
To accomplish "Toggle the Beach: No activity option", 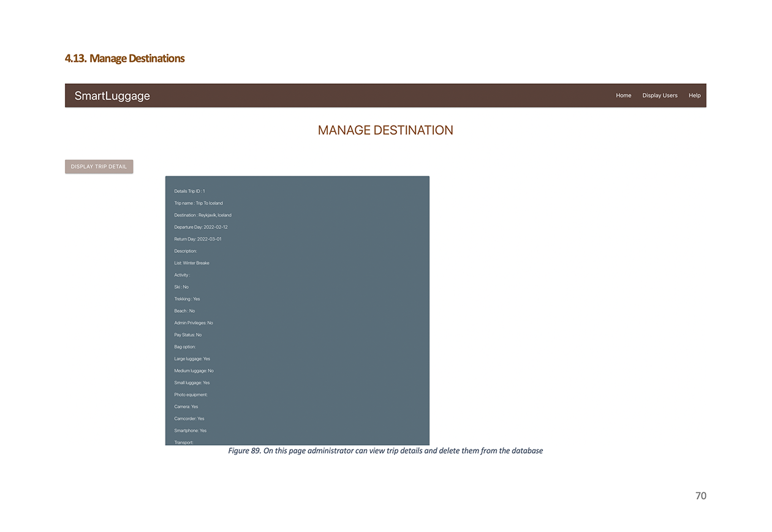I will [x=184, y=310].
